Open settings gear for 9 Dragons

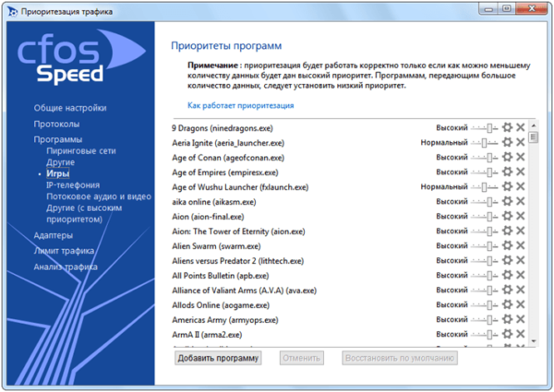(507, 127)
